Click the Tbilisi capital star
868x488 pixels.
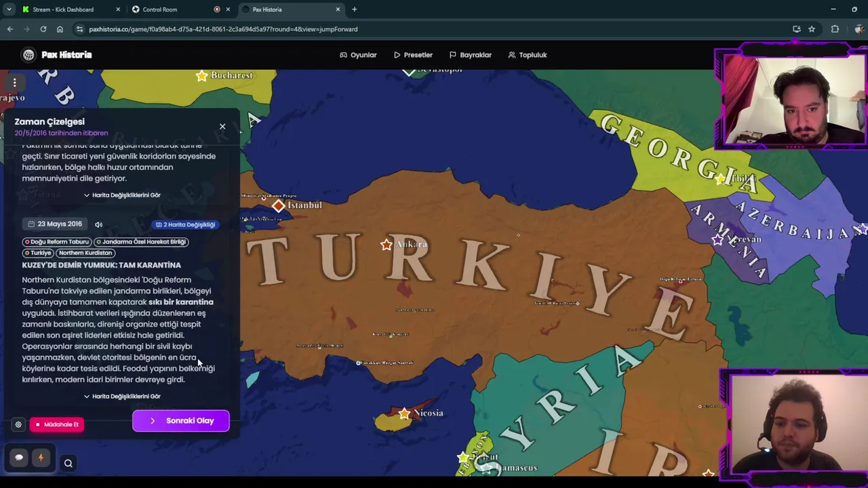(x=720, y=179)
